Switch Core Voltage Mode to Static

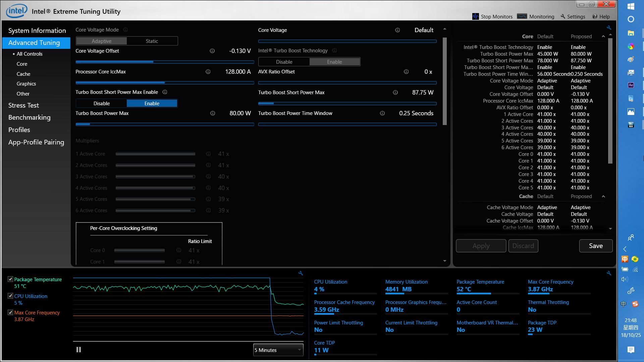tap(152, 41)
